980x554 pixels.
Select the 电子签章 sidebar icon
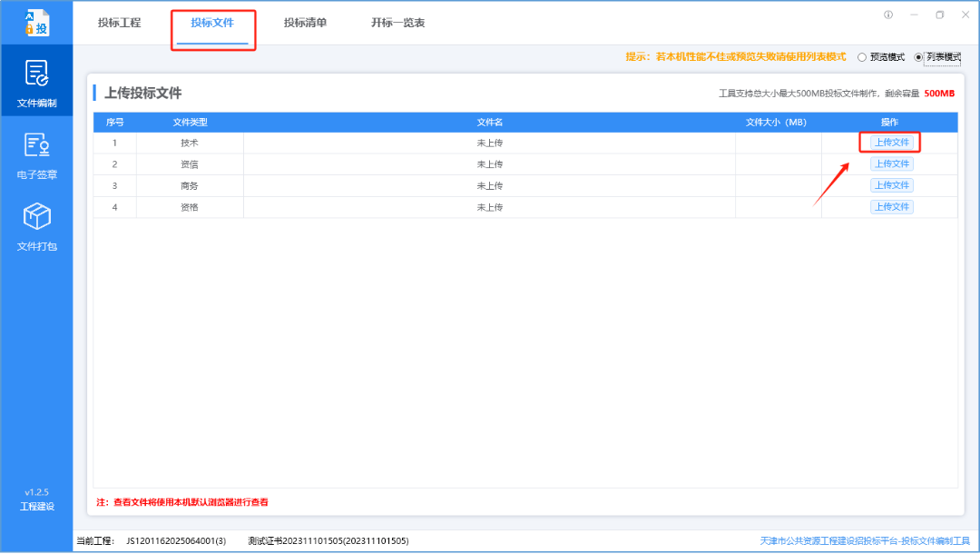tap(36, 154)
